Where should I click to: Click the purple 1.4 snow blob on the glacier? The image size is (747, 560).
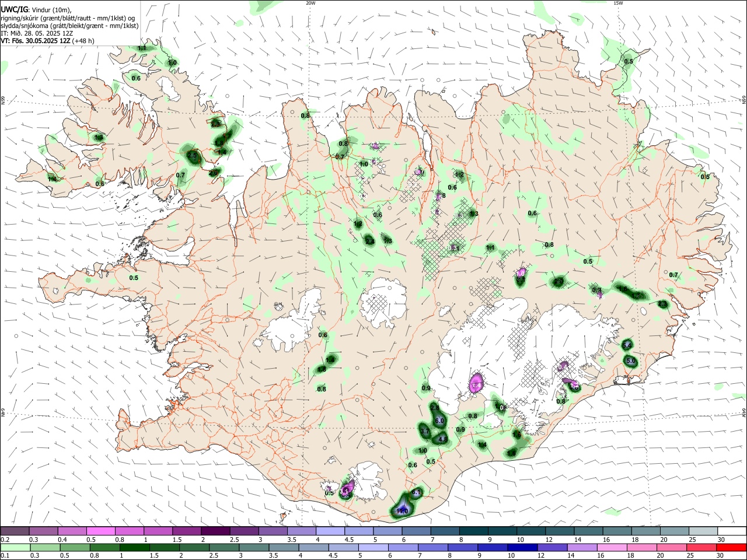[x=476, y=384]
